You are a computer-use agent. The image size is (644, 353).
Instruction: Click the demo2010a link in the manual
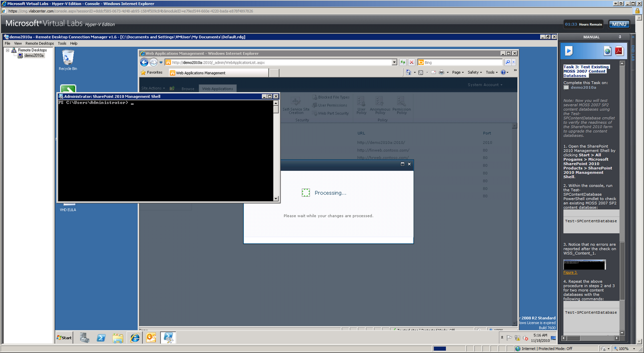pyautogui.click(x=583, y=87)
